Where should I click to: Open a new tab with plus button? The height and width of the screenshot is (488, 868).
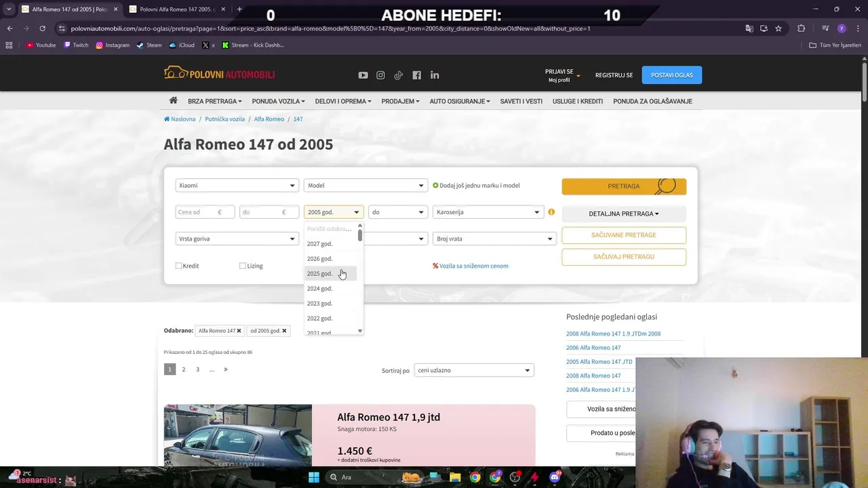(x=239, y=9)
